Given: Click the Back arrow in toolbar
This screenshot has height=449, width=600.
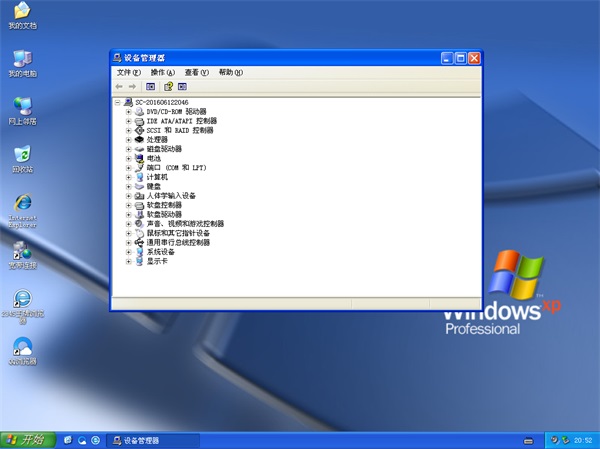Looking at the screenshot, I should [x=120, y=87].
